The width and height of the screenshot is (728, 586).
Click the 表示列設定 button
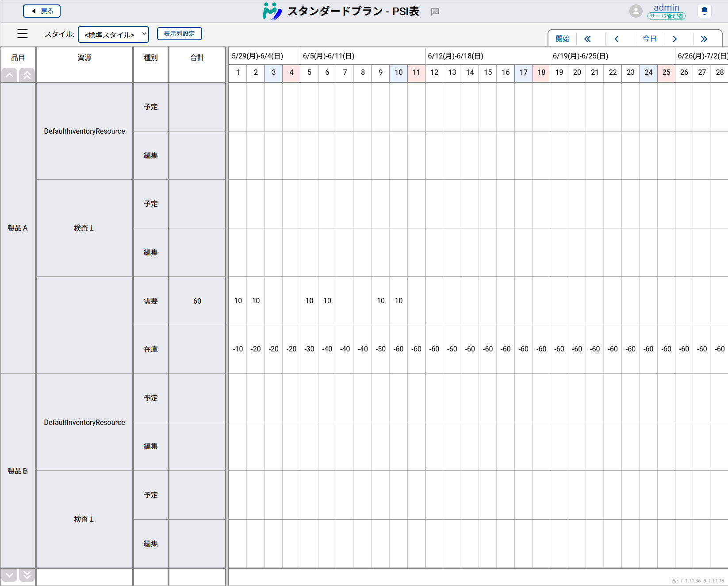180,34
